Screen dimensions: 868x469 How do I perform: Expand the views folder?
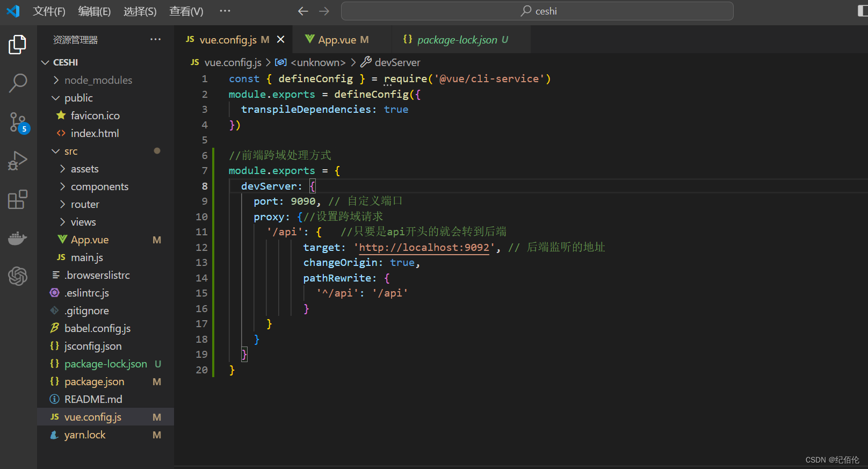pyautogui.click(x=105, y=222)
